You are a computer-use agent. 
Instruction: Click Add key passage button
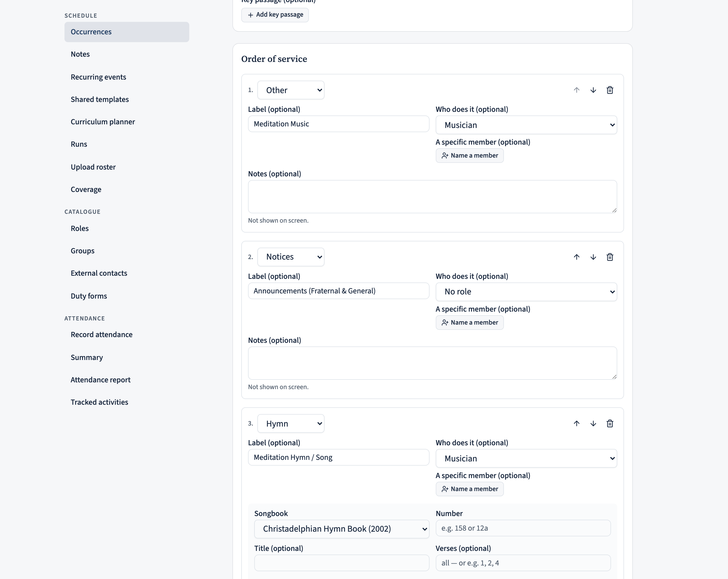pyautogui.click(x=275, y=15)
